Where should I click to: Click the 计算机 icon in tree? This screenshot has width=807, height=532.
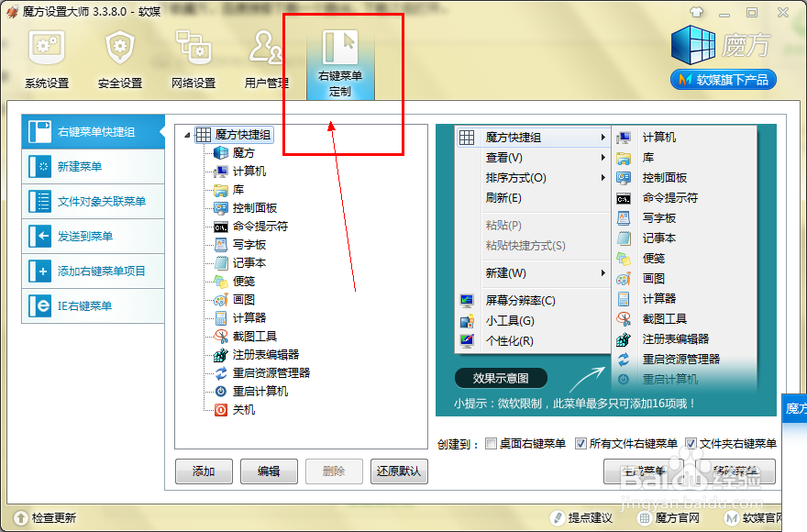[221, 172]
